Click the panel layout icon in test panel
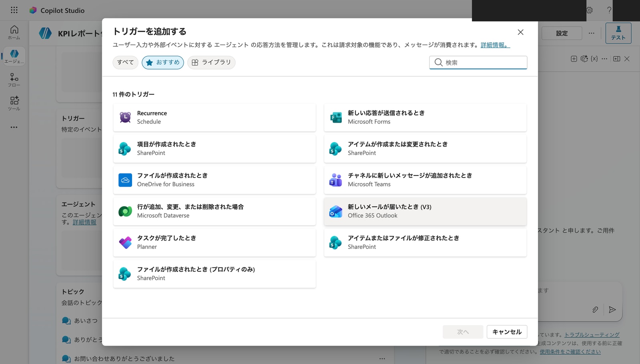 617,59
